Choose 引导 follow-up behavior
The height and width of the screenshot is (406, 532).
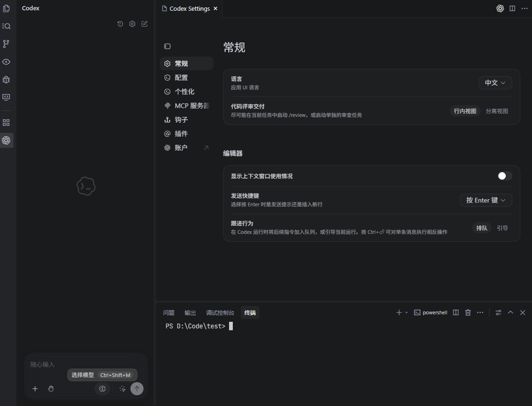[503, 228]
